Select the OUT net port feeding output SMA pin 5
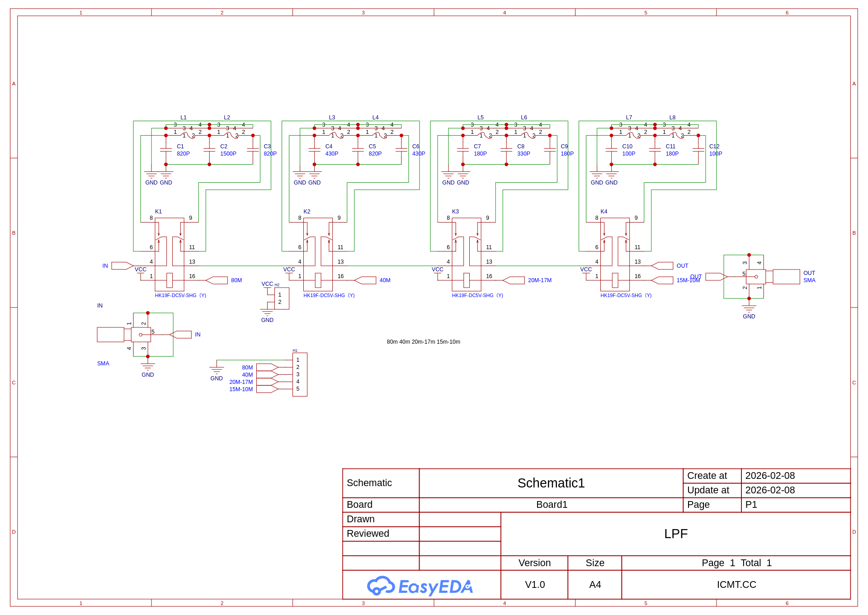868x615 pixels. click(716, 277)
